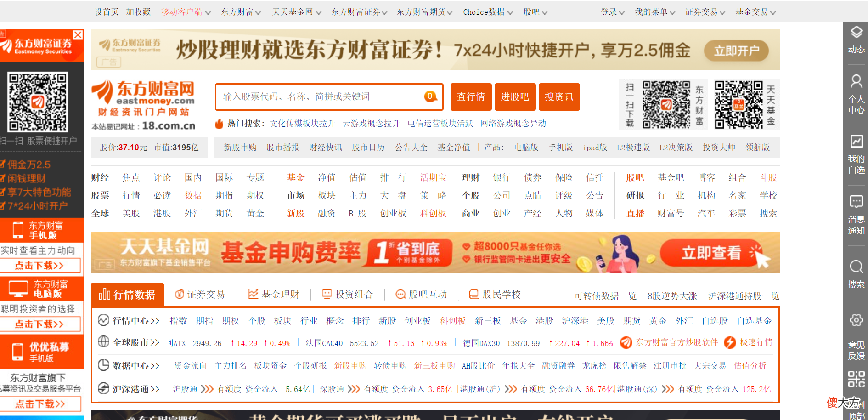The width and height of the screenshot is (868, 420).
Task: Click 立即查看 on fund banner
Action: tap(712, 253)
